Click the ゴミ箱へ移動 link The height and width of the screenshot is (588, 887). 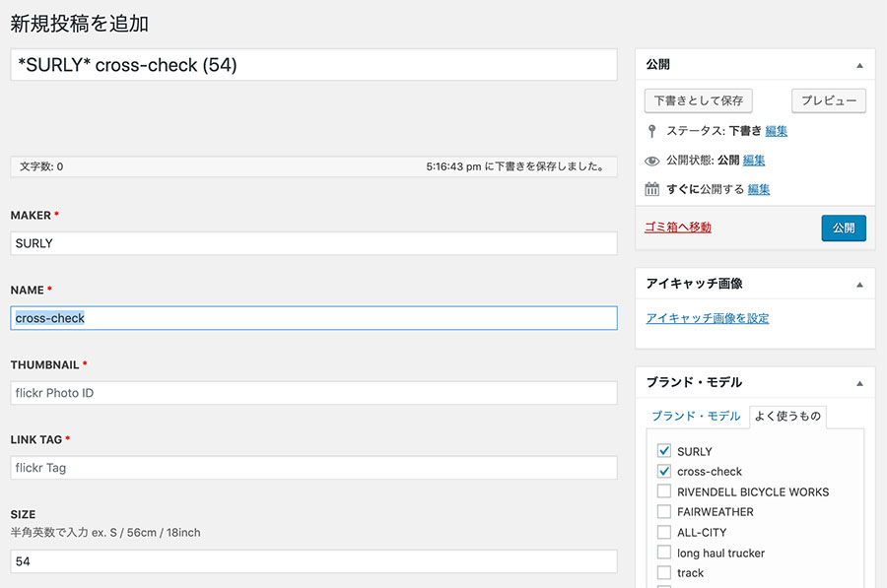tap(678, 228)
